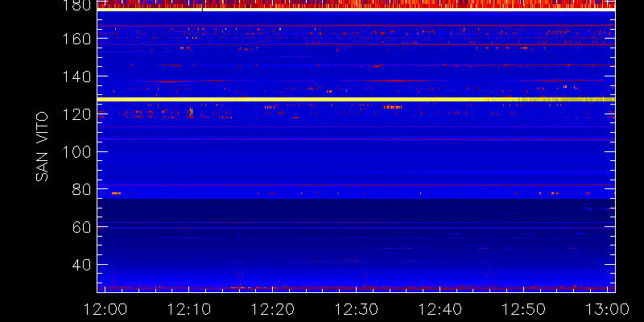Click the 13:00 time axis label
This screenshot has width=644, height=322.
[608, 308]
